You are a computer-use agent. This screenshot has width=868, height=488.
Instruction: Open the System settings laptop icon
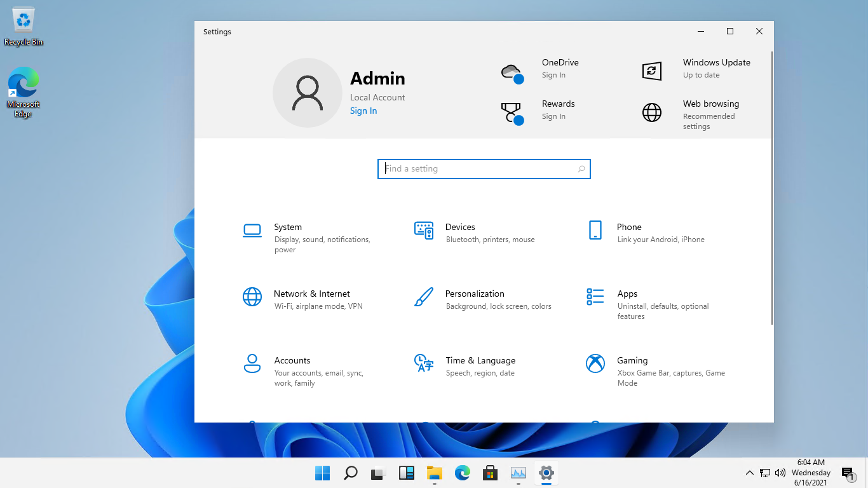(252, 231)
